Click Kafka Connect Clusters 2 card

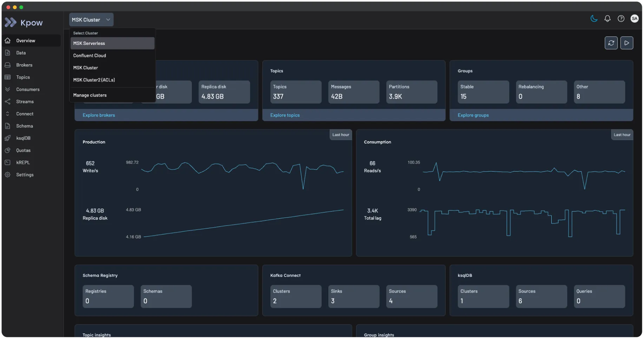[296, 297]
